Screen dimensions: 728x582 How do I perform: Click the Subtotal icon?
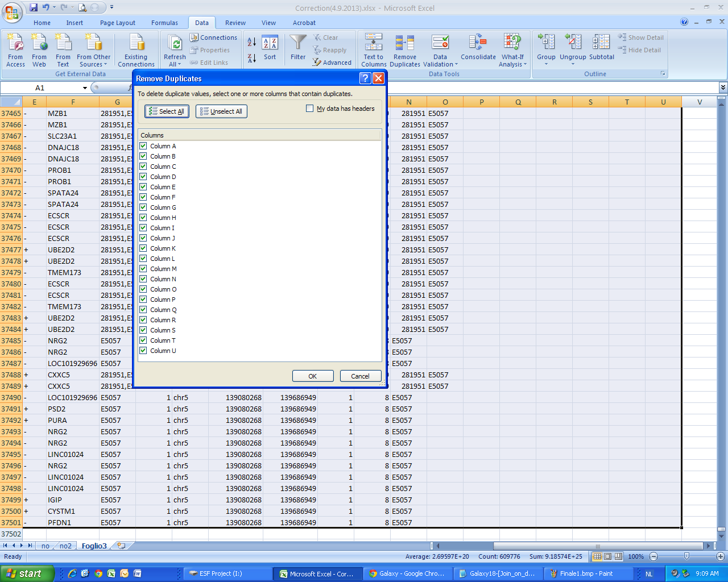click(601, 44)
